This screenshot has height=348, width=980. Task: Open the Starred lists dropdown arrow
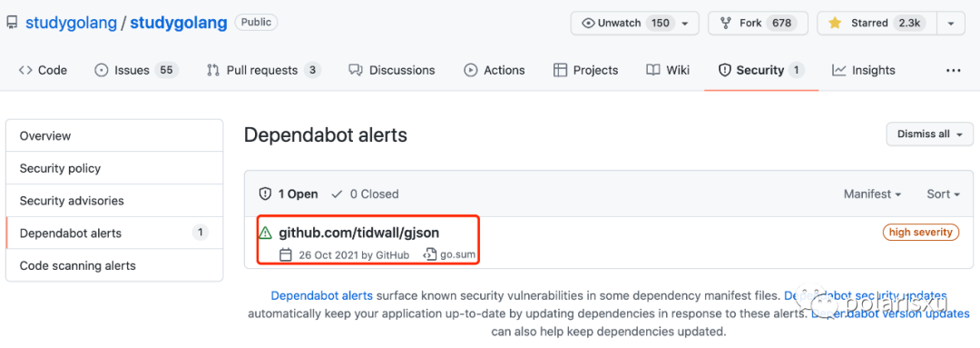[x=951, y=23]
